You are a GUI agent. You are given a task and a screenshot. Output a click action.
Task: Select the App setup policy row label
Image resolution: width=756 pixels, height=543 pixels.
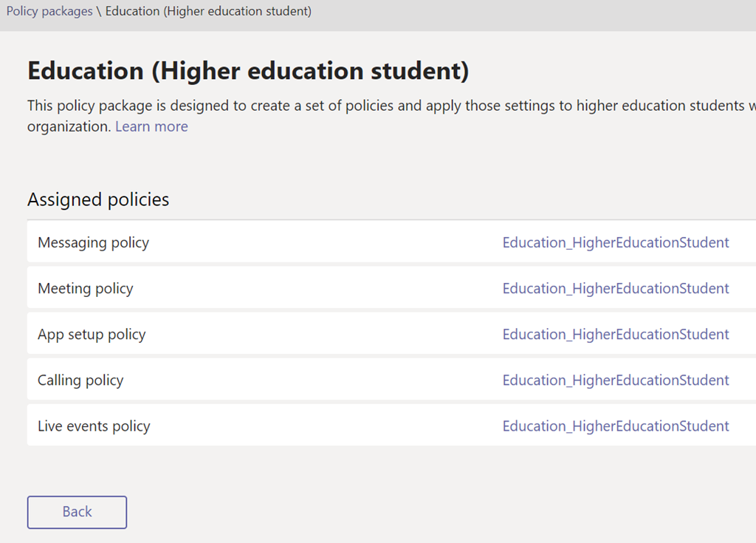92,334
